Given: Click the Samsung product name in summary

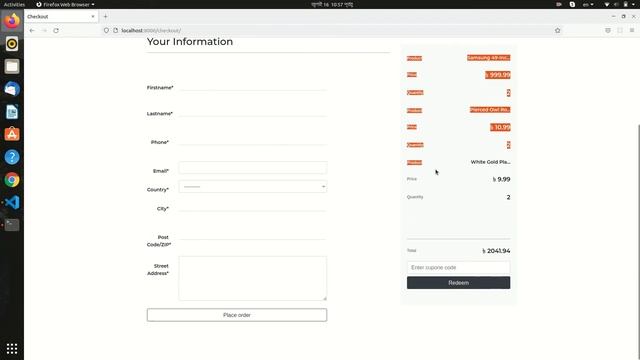Looking at the screenshot, I should point(489,58).
